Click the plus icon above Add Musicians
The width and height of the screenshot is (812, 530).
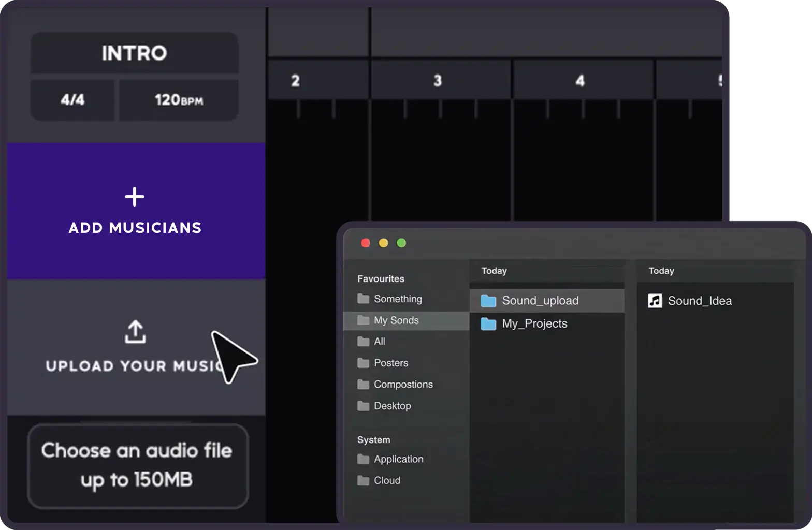tap(135, 197)
